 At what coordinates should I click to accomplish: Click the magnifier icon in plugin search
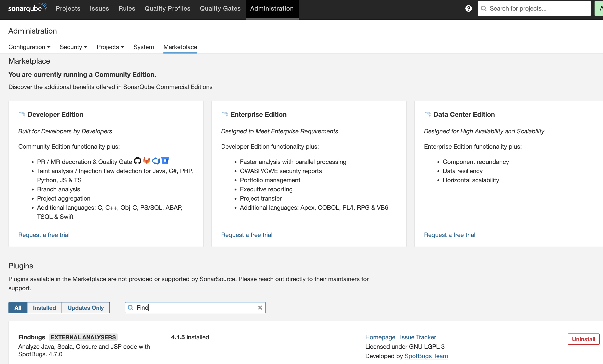click(131, 308)
